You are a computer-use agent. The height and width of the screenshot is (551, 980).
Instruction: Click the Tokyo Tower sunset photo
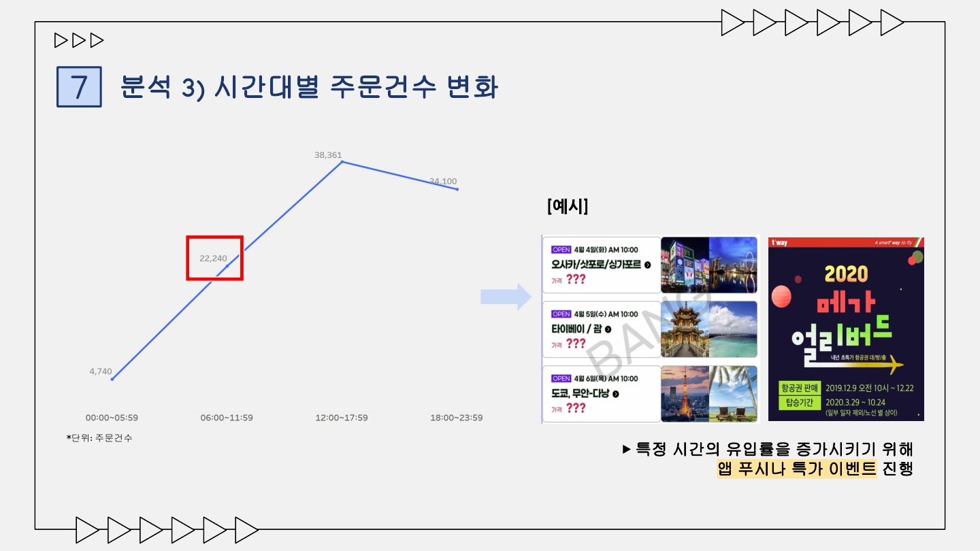pyautogui.click(x=685, y=394)
